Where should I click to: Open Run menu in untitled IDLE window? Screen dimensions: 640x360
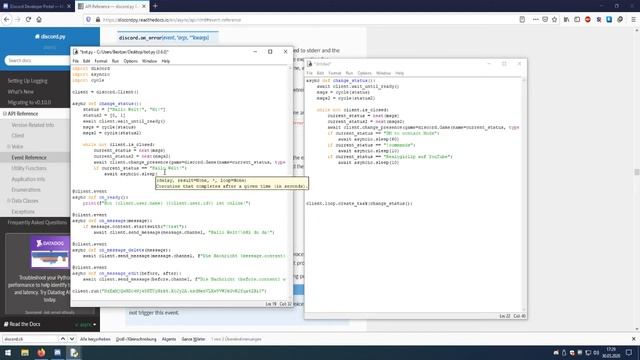click(349, 73)
